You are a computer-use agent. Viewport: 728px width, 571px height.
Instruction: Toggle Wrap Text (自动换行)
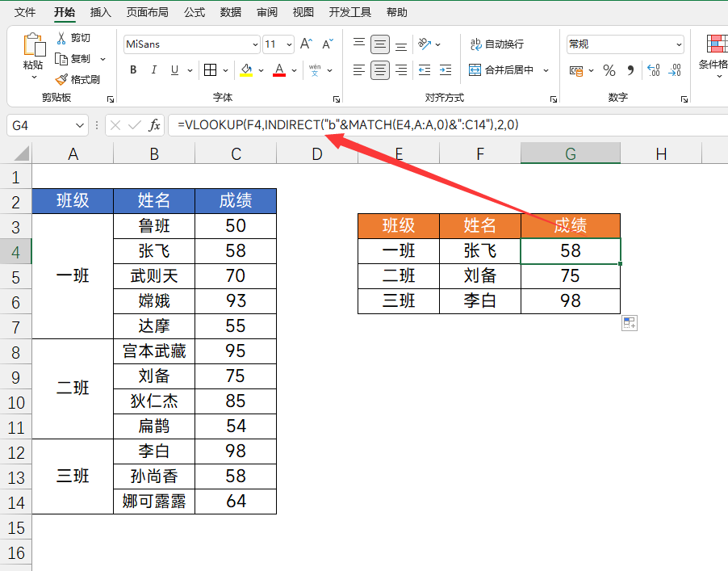[x=497, y=44]
